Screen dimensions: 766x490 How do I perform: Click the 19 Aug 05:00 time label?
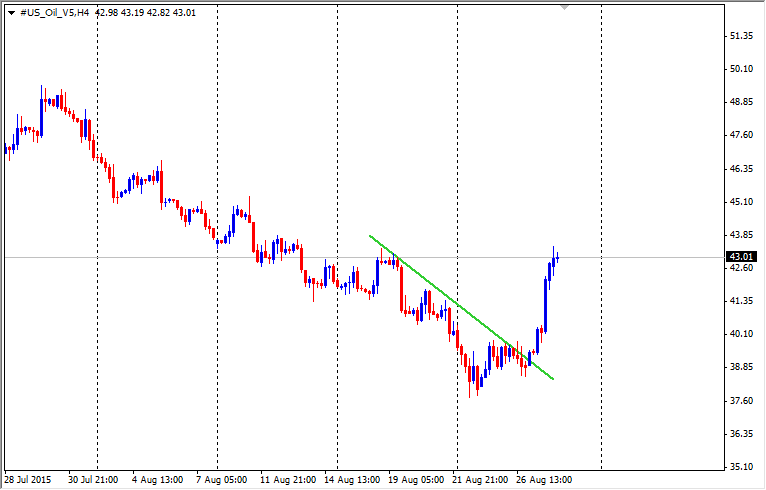[x=414, y=479]
